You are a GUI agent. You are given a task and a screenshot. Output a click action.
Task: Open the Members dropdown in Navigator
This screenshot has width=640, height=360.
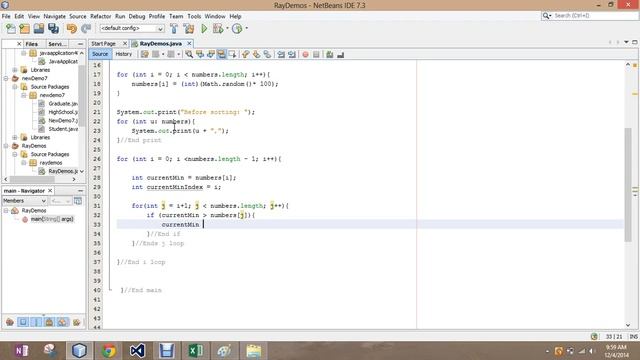24,201
